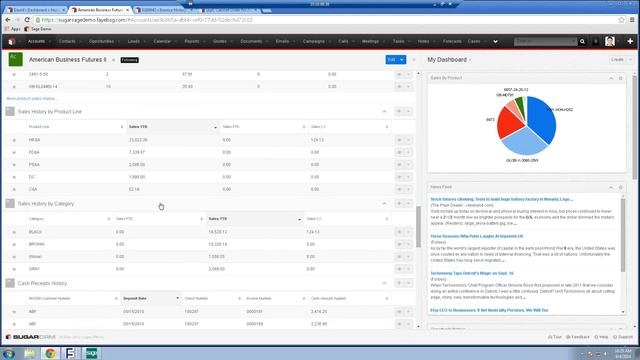Click the browser back arrow
This screenshot has width=640, height=360.
click(8, 20)
